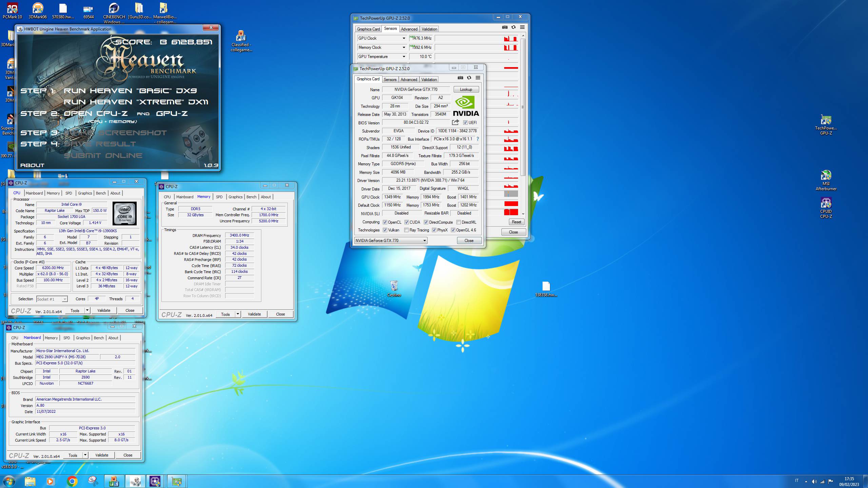Image resolution: width=868 pixels, height=488 pixels.
Task: Toggle the PhysX checkbox
Action: pos(434,230)
